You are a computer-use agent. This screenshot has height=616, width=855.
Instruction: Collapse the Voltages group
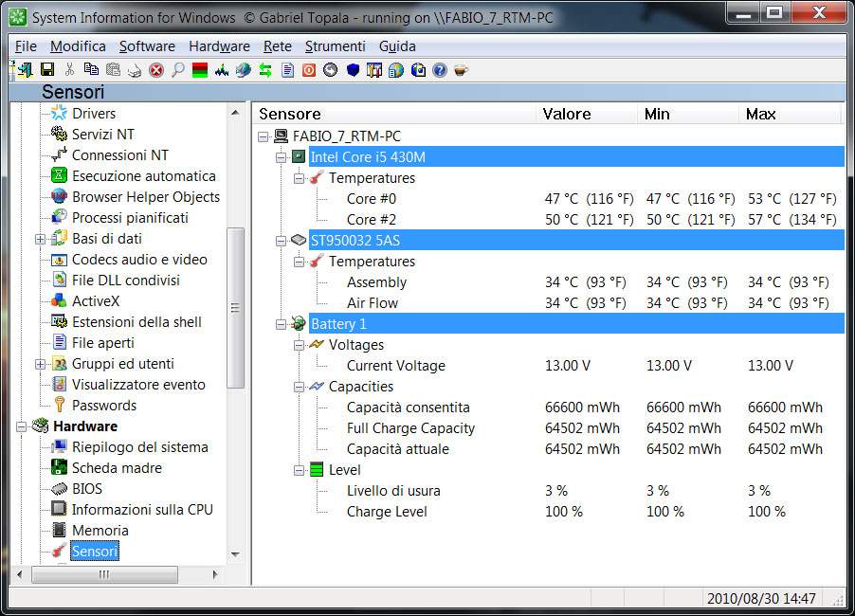299,345
